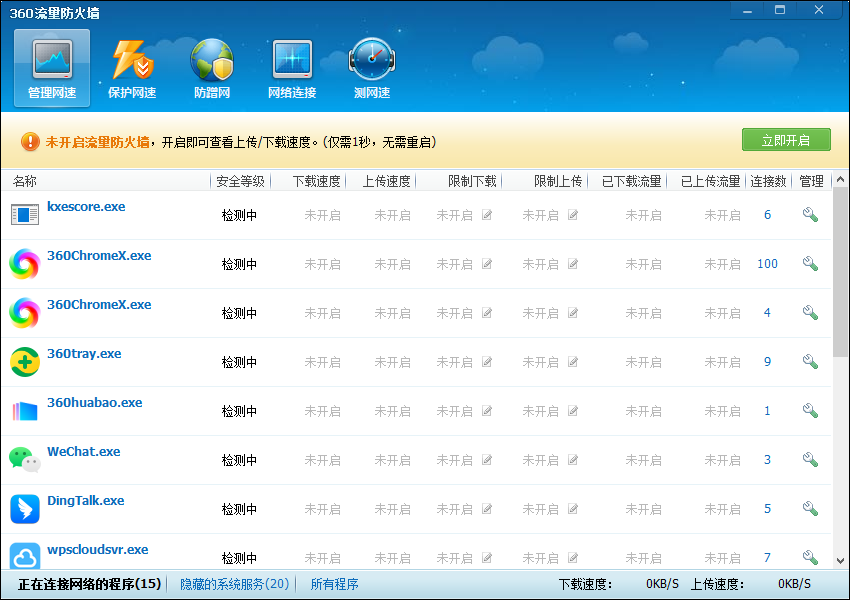Open manage wrench for 360tray.exe
The width and height of the screenshot is (850, 600).
tap(810, 362)
